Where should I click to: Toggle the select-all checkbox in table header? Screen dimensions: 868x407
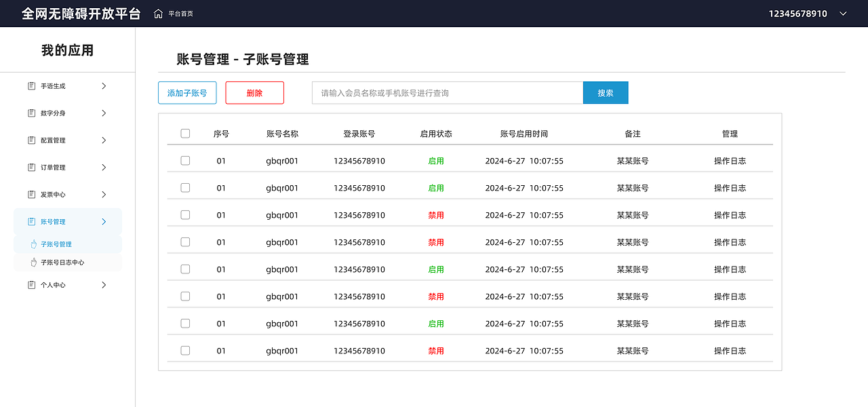185,133
